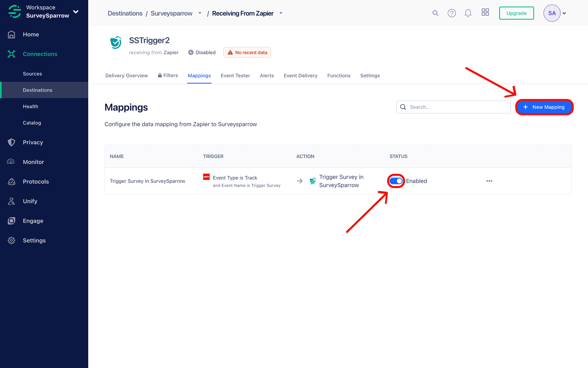The height and width of the screenshot is (368, 588).
Task: Expand the Workspace SurveySparrow switcher
Action: pos(76,11)
